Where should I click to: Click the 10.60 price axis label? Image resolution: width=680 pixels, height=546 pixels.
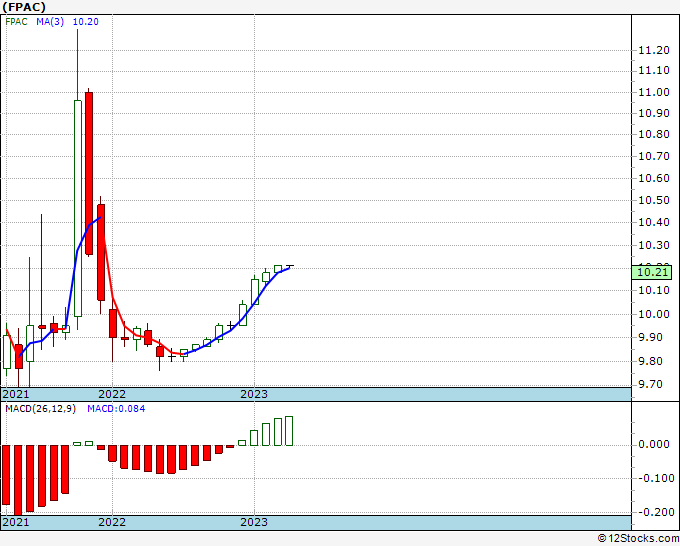654,178
